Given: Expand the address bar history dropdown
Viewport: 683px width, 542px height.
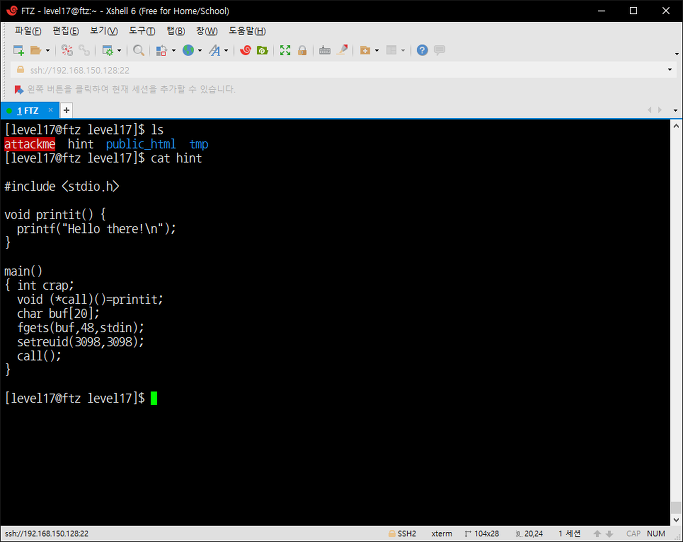Looking at the screenshot, I should pyautogui.click(x=669, y=70).
